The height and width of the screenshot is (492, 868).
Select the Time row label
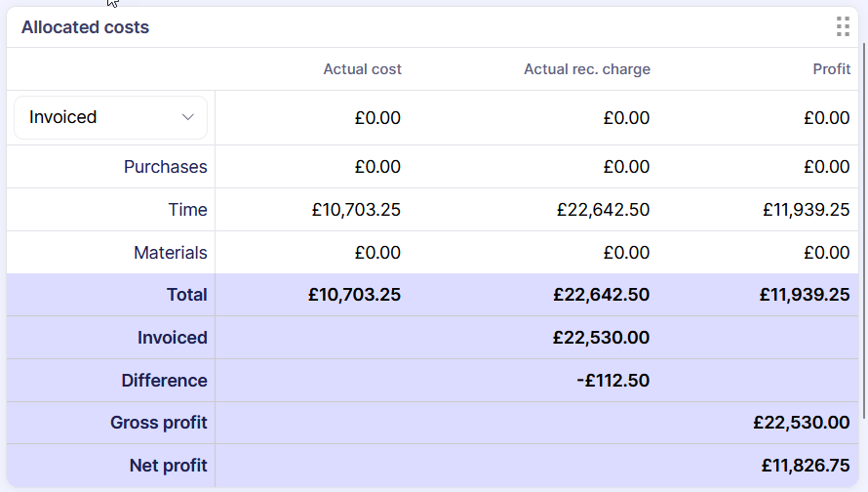(187, 210)
